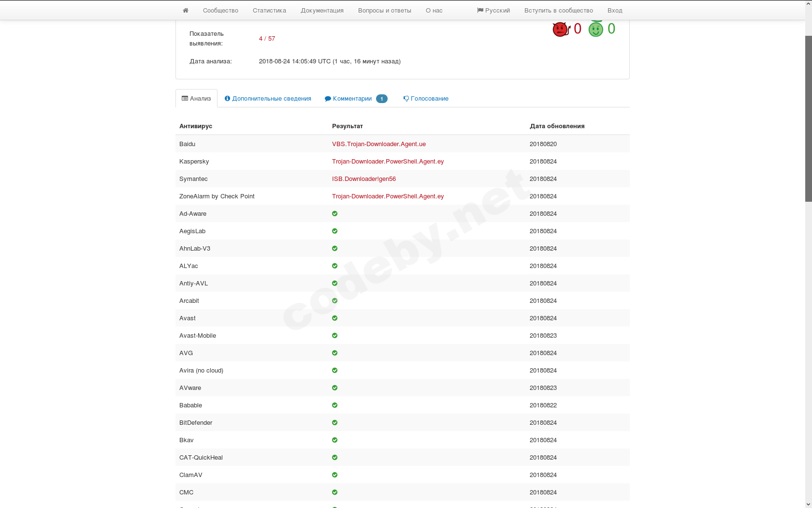
Task: Open the Статистика menu item
Action: click(x=269, y=10)
